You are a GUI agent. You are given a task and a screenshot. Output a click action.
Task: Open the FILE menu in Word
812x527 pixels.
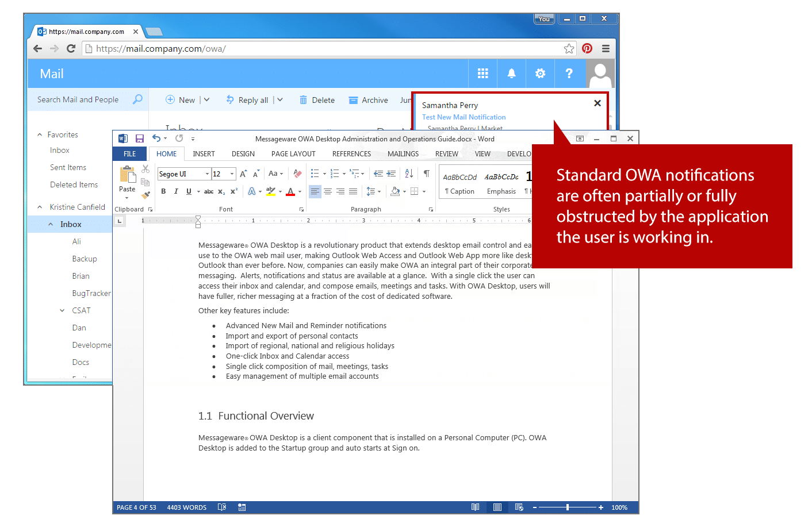pyautogui.click(x=129, y=153)
